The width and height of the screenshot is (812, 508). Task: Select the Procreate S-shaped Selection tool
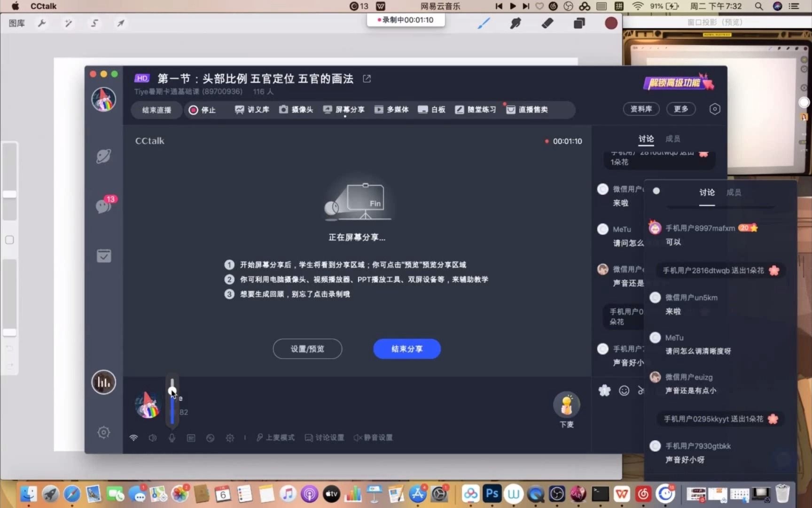point(94,23)
